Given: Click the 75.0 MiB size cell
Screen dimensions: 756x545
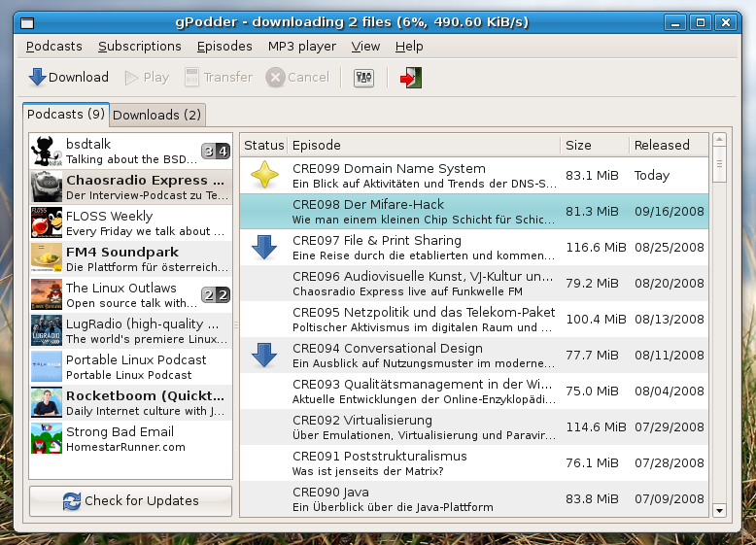Looking at the screenshot, I should tap(592, 391).
